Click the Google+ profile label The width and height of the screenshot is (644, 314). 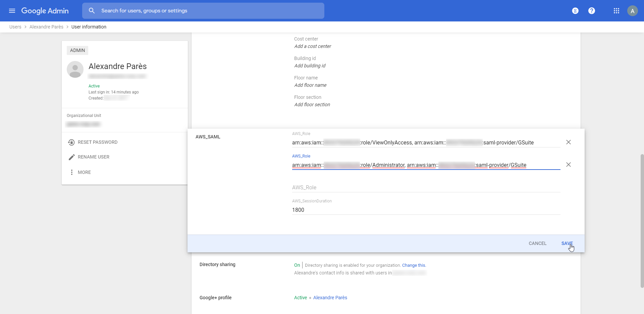click(215, 298)
